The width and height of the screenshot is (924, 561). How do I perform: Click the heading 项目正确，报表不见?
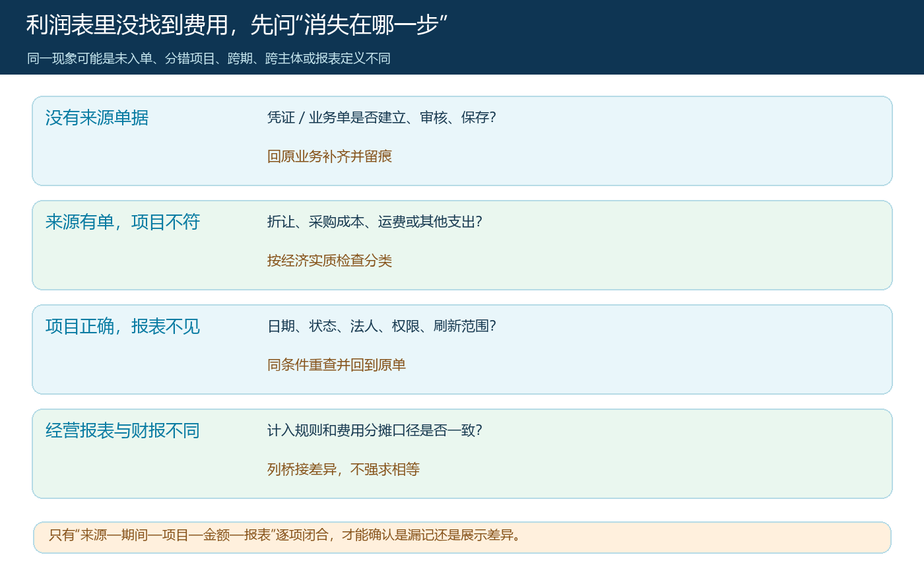(123, 327)
